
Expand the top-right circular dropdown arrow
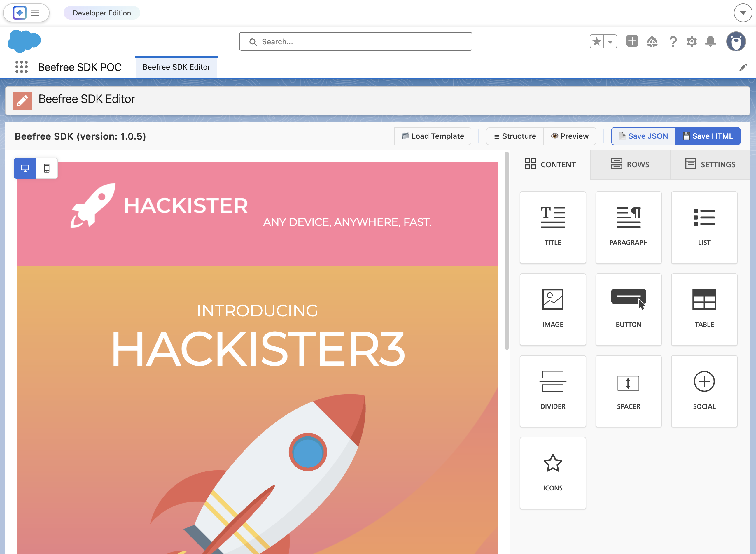click(743, 13)
